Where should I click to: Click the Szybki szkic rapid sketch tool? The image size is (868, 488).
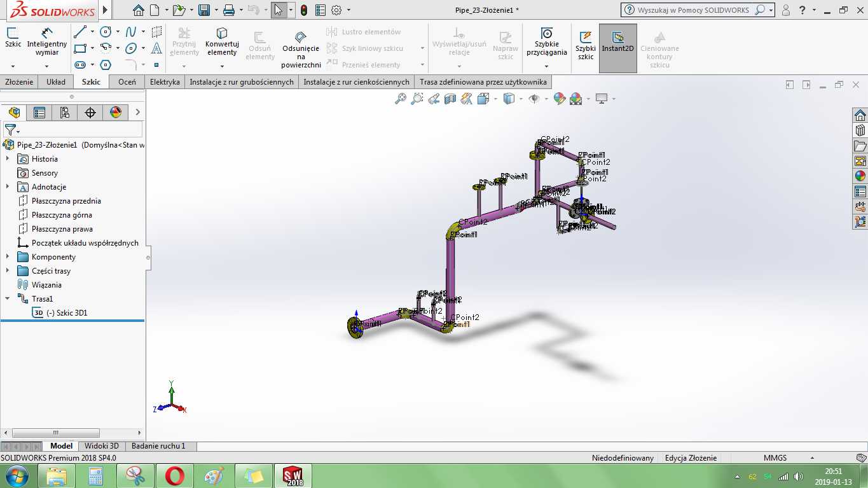point(586,45)
